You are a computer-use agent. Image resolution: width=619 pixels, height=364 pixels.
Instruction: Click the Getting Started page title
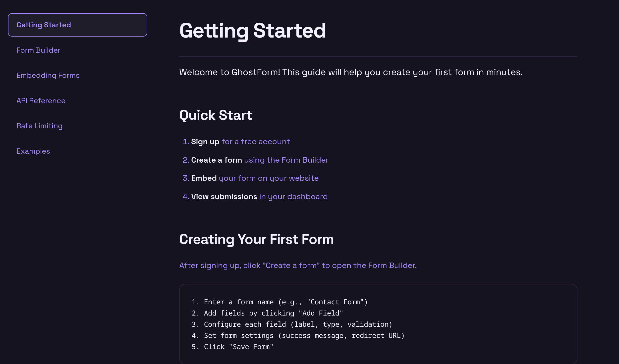tap(253, 31)
